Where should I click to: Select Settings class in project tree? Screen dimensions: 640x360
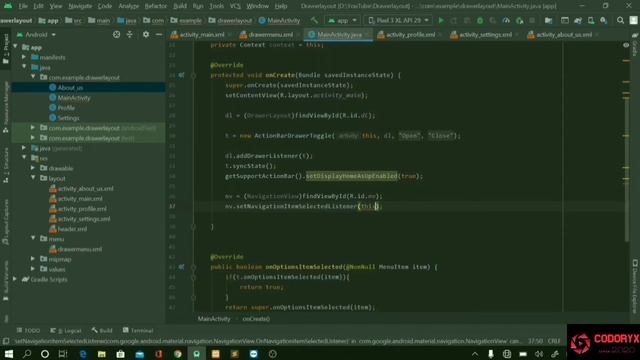pyautogui.click(x=68, y=118)
